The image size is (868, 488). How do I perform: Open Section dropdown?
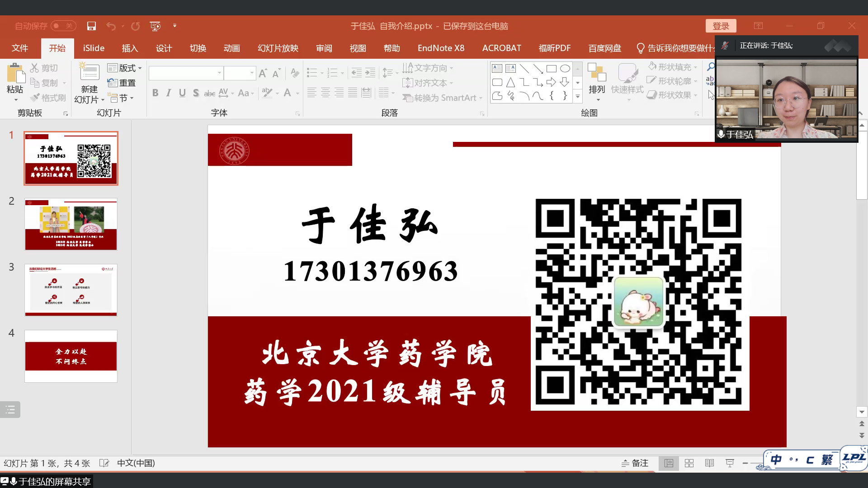pos(121,98)
